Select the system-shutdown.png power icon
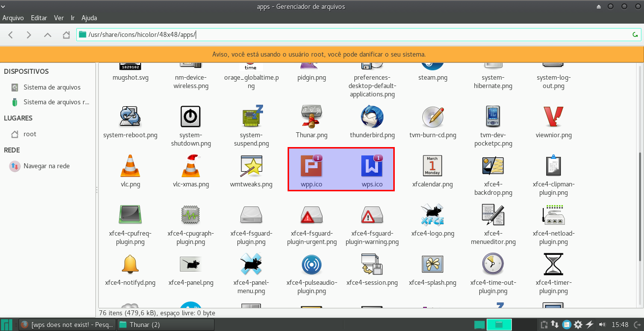The height and width of the screenshot is (331, 644). click(x=191, y=117)
